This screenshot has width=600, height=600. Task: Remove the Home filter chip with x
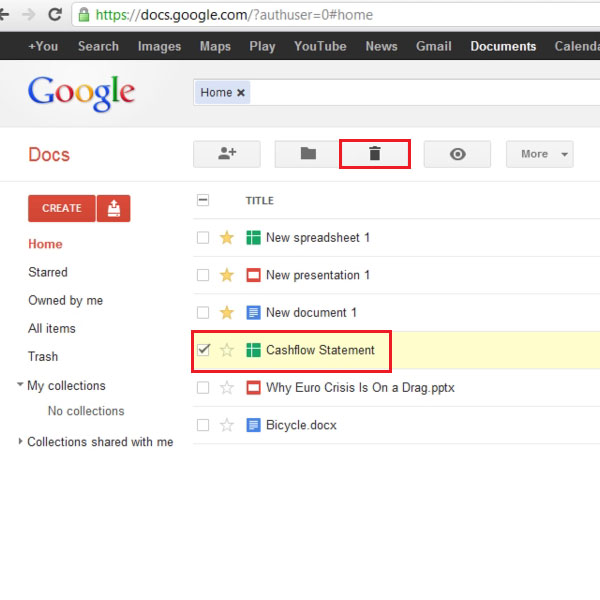(x=241, y=93)
